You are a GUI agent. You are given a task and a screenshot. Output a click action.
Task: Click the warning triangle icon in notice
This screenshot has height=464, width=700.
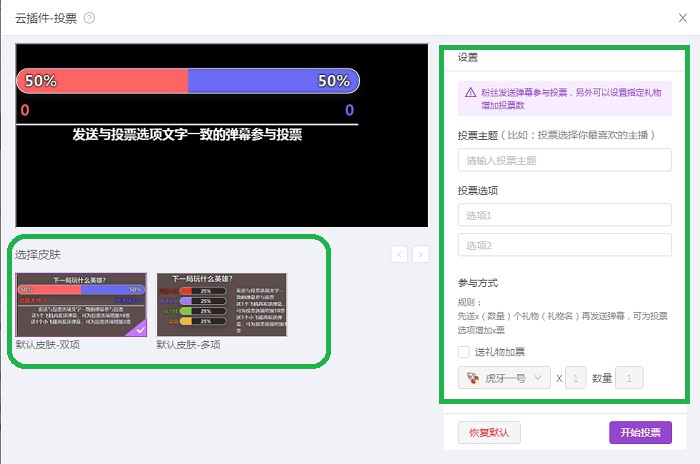tap(471, 92)
